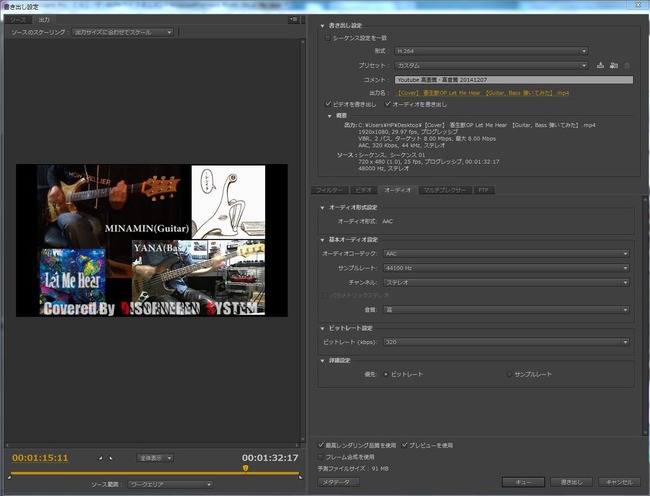Click the set out point icon
650x496 pixels.
point(111,458)
